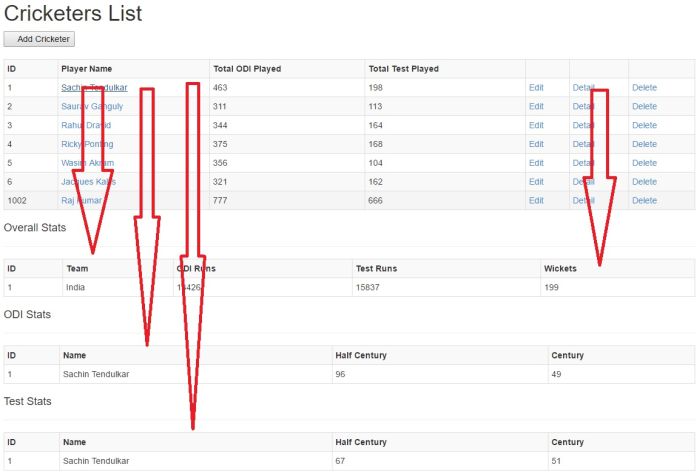The height and width of the screenshot is (476, 700).
Task: Open Saurav Ganguly player link
Action: coord(92,106)
